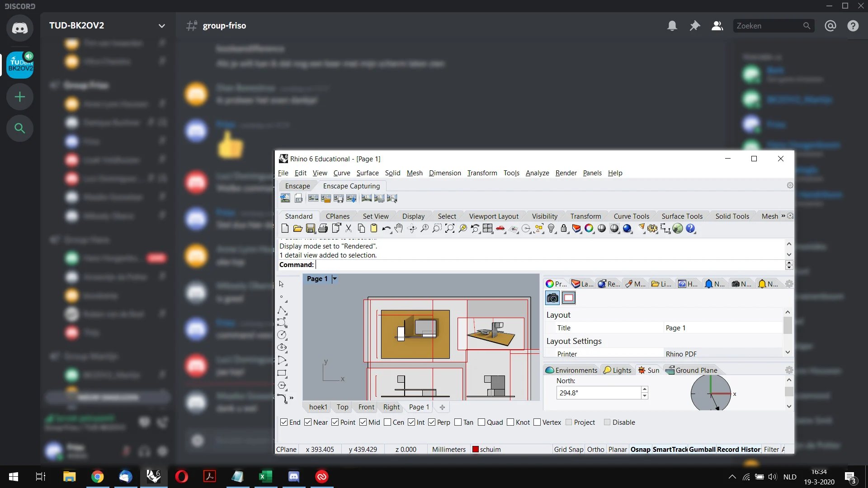868x488 pixels.
Task: Click the blue Render sphere icon
Action: pos(627,229)
